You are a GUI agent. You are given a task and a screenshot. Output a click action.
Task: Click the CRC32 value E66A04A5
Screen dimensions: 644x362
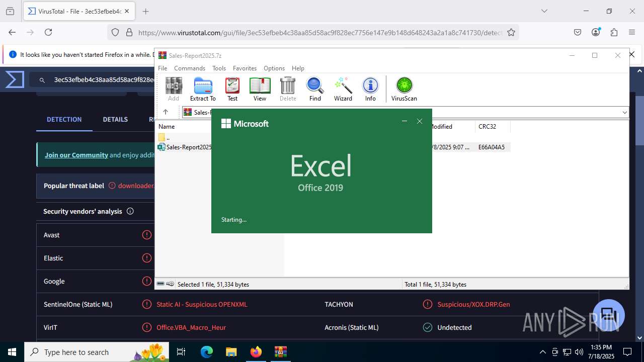492,147
